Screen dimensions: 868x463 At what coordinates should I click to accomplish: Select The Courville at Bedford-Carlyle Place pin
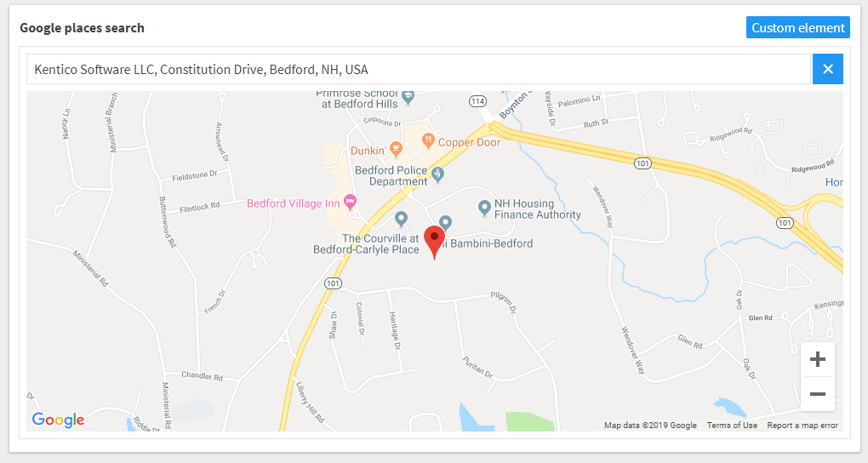point(402,220)
